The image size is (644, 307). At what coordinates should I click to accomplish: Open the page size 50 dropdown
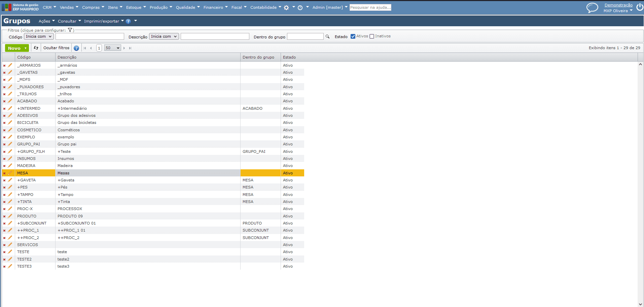click(x=112, y=48)
